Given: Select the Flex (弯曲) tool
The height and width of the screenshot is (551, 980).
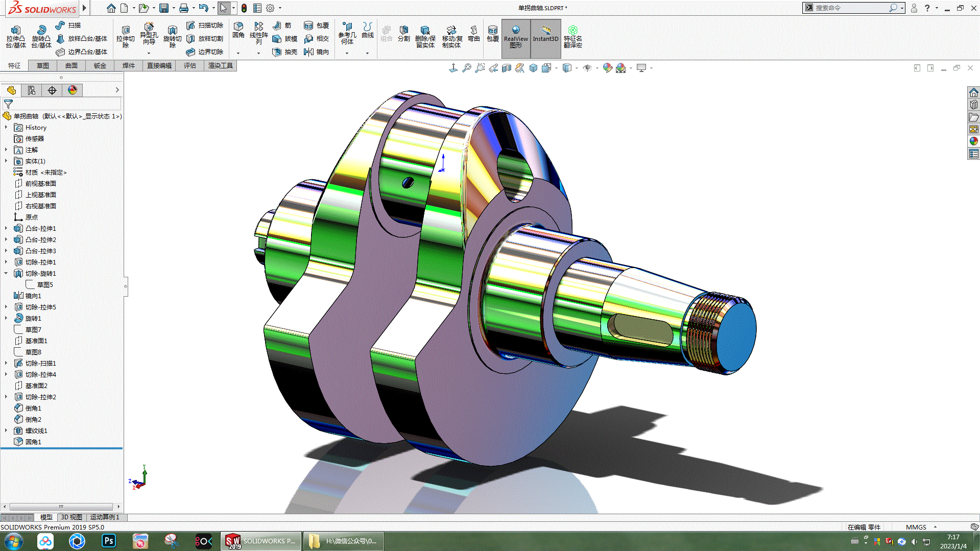Looking at the screenshot, I should 474,34.
